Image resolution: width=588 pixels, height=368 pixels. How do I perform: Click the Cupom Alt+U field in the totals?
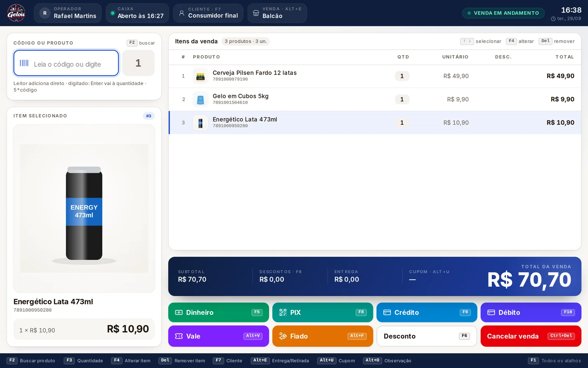point(429,276)
